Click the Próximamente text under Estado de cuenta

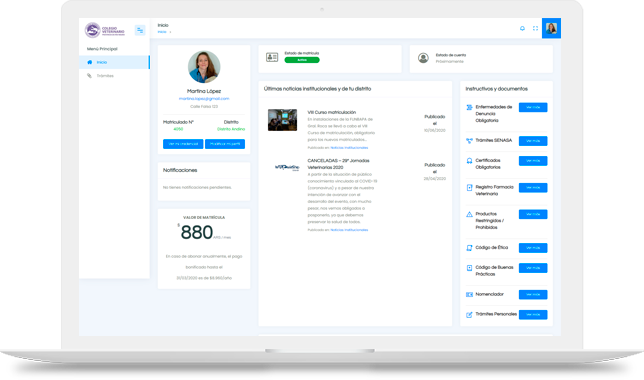[450, 62]
